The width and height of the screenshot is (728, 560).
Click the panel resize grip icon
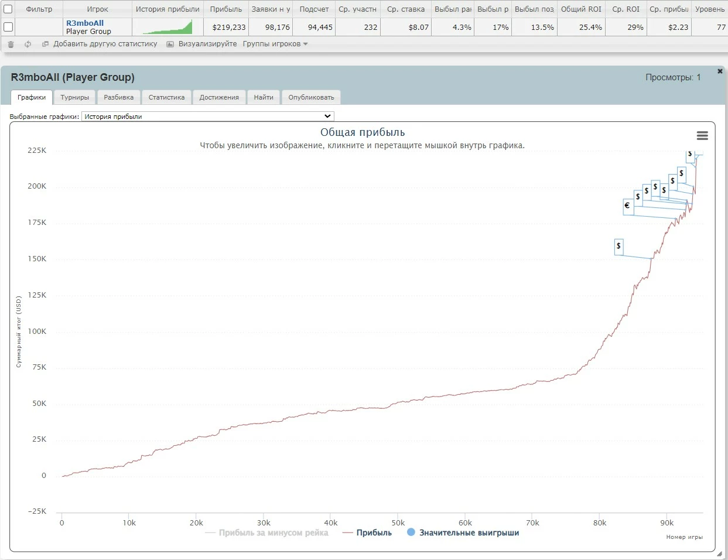click(719, 554)
